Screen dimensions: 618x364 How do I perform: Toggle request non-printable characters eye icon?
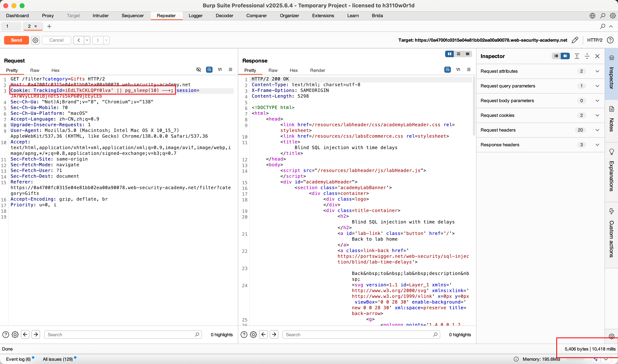tap(199, 70)
